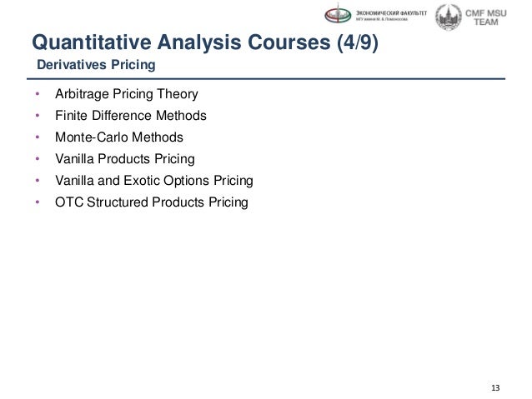
Task: Click the MSU building emblem logo
Action: pos(448,17)
